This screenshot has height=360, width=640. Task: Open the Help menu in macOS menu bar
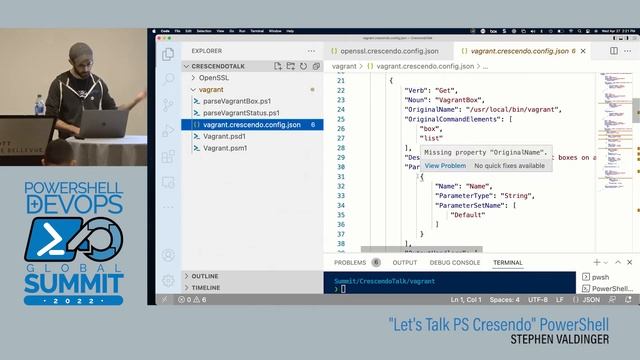coord(290,31)
